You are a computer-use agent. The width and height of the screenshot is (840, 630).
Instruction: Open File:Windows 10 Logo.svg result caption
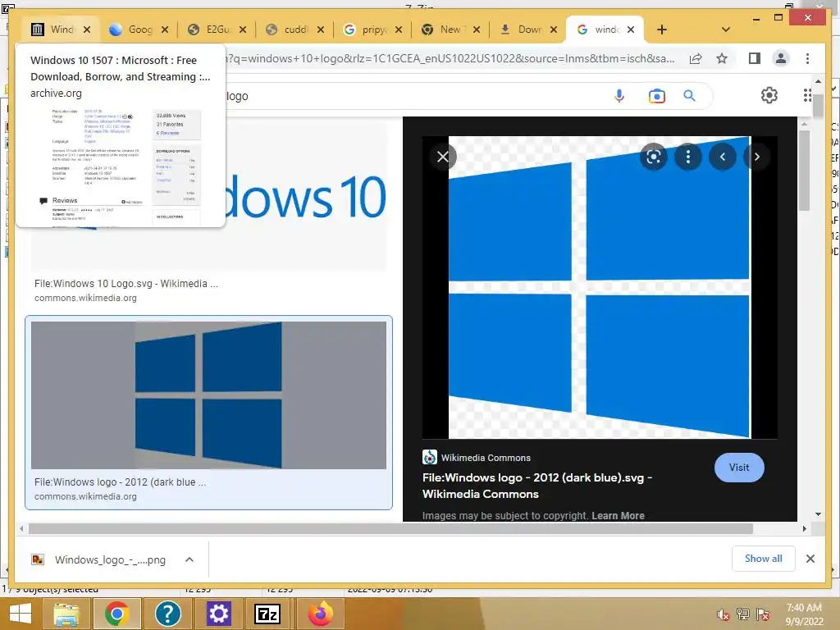126,283
